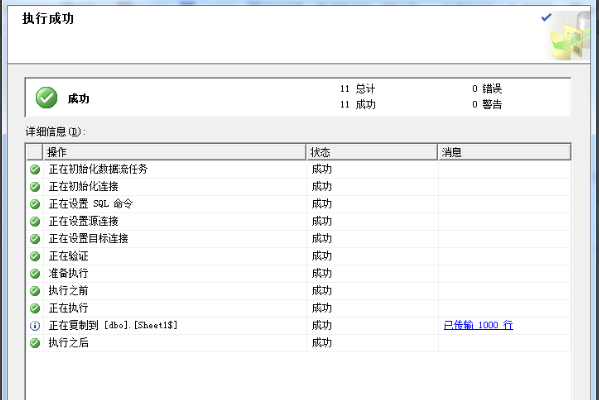Click green status icon for 正在初始化连接

35,187
